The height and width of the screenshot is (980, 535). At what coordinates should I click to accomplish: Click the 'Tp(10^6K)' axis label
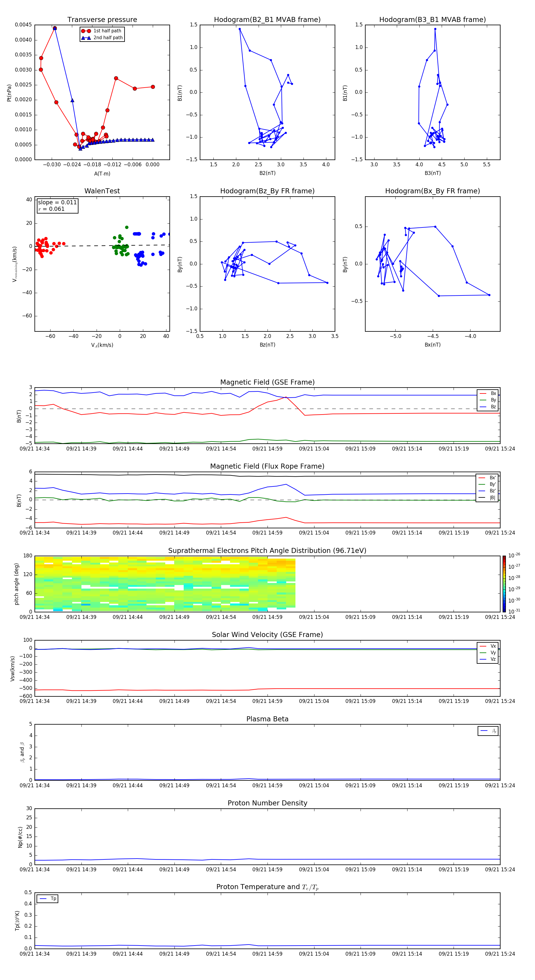pyautogui.click(x=17, y=921)
